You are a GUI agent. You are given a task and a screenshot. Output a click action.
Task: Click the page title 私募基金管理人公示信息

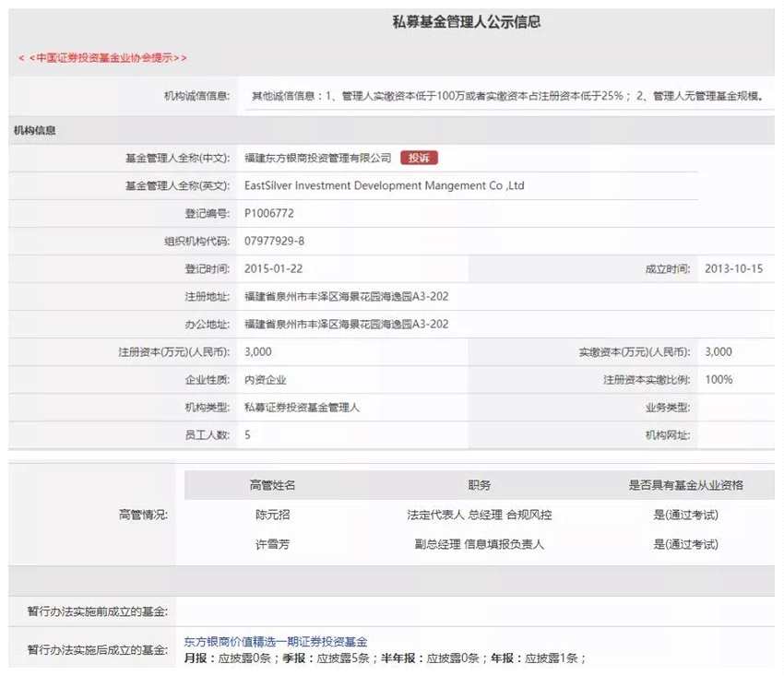(x=466, y=22)
